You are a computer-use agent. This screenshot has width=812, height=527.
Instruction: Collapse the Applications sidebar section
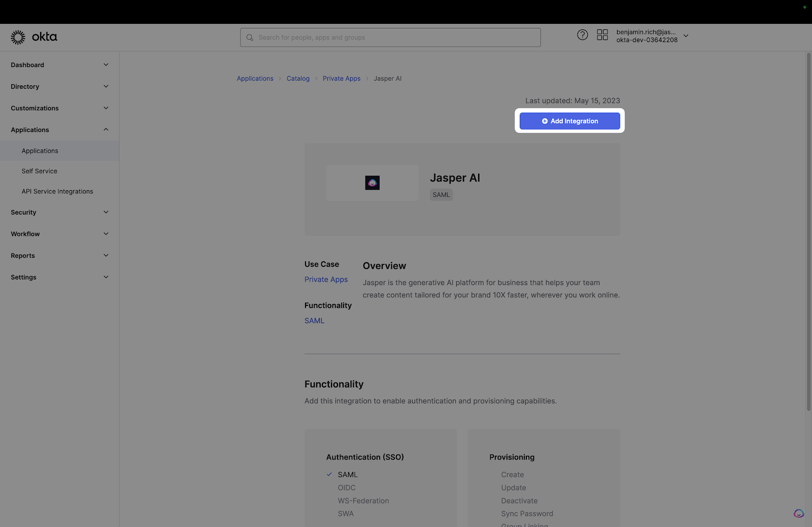(x=106, y=130)
